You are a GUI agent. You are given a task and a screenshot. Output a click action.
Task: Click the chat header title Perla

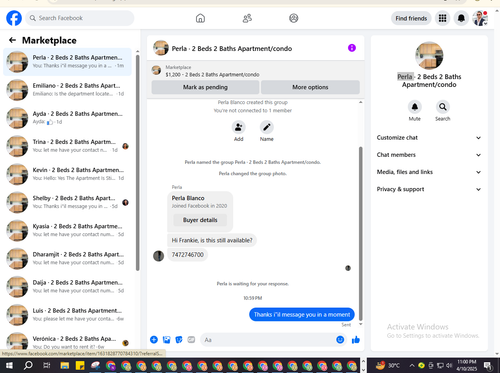232,49
